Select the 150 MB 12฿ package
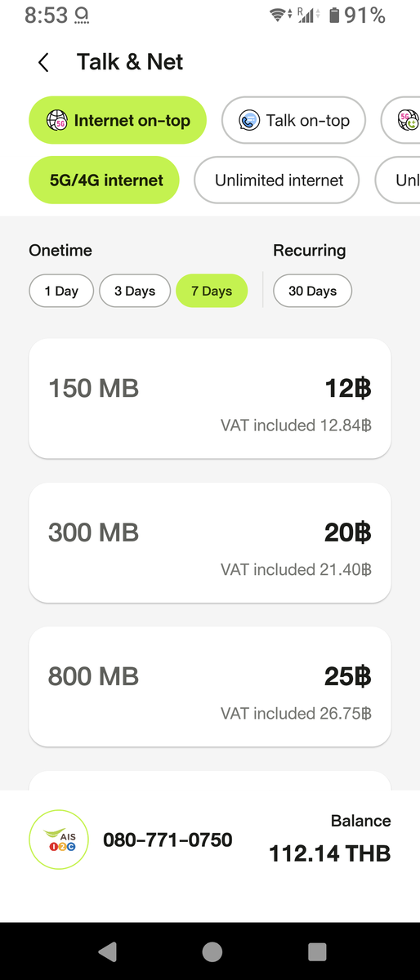420x980 pixels. (x=210, y=399)
